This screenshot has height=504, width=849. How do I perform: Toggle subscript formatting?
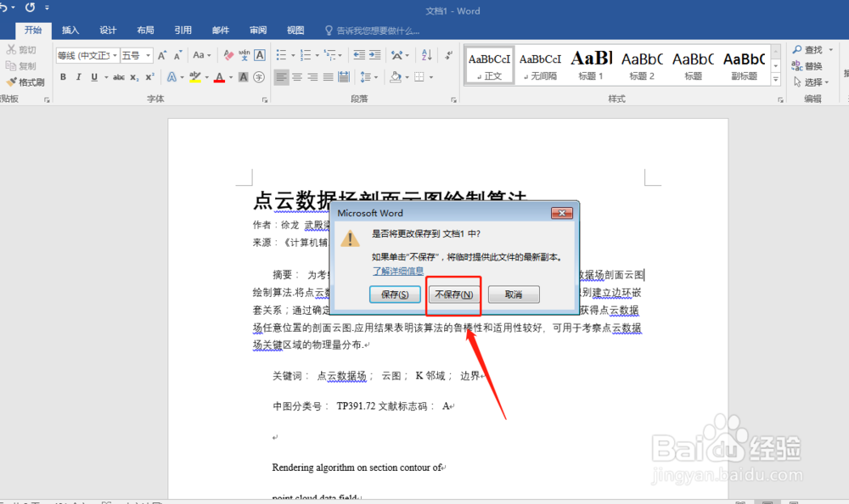coord(134,77)
